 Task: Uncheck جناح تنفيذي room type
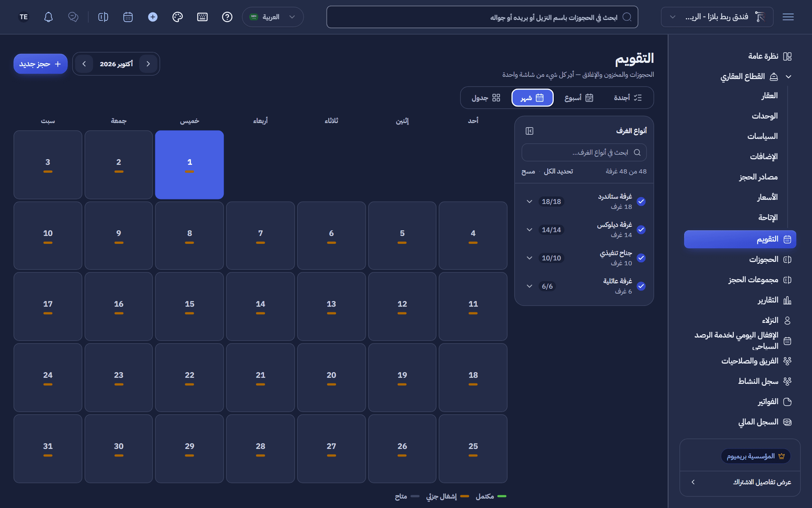pyautogui.click(x=641, y=258)
